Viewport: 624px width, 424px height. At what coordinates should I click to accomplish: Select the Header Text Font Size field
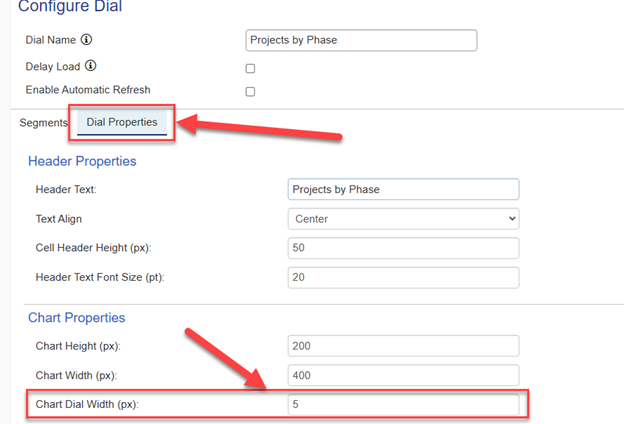click(402, 277)
